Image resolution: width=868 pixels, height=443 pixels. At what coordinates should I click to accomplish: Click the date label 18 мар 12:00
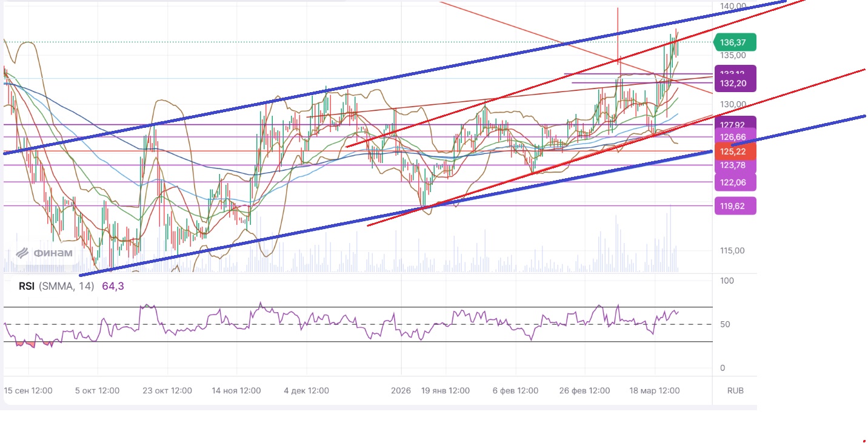pyautogui.click(x=655, y=391)
